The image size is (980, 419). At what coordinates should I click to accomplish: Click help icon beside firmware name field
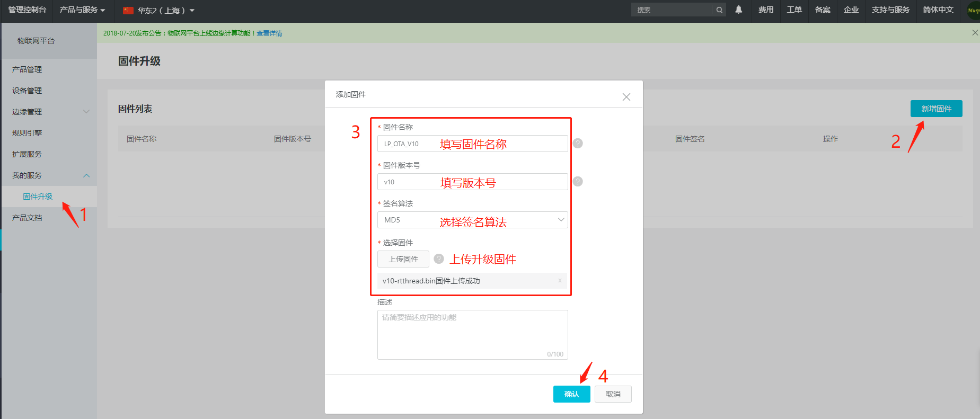578,144
